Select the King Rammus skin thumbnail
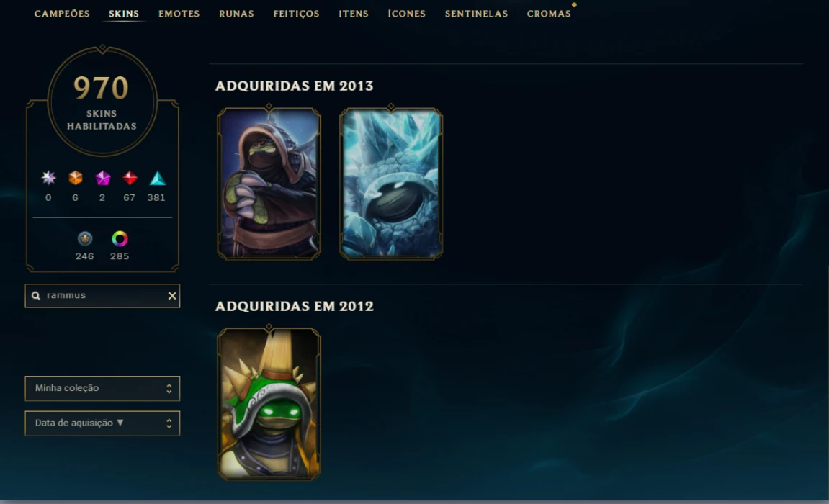Screen dimensions: 829x504 (269, 404)
